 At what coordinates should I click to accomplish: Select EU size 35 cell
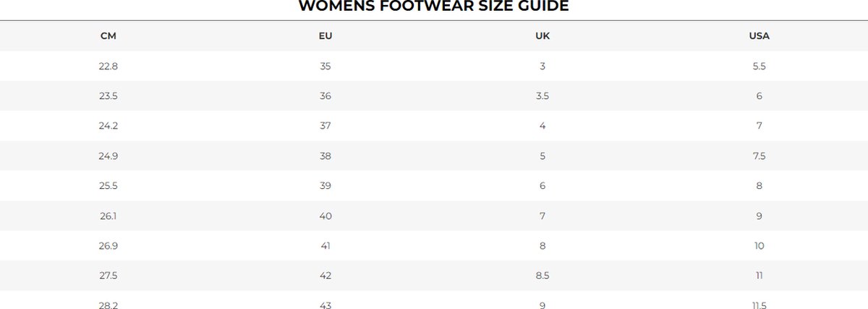click(x=325, y=66)
